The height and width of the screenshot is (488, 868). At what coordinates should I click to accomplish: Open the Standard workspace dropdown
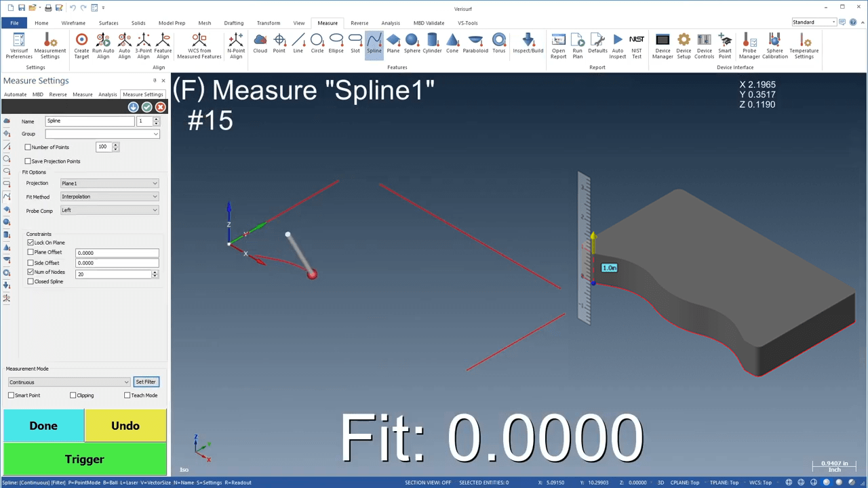pyautogui.click(x=814, y=22)
